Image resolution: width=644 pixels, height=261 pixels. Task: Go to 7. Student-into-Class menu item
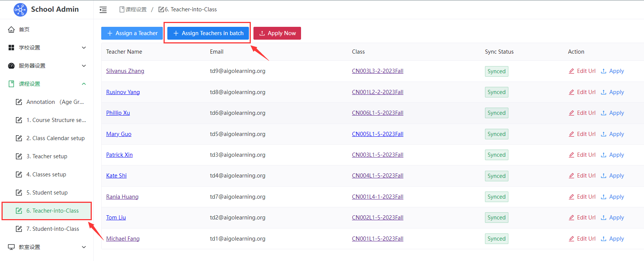[53, 229]
